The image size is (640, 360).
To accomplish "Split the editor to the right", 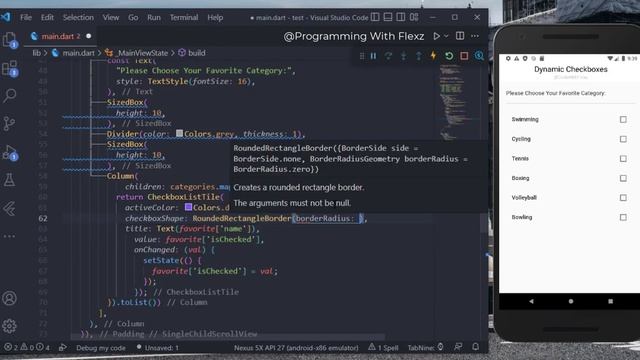I will [x=460, y=36].
